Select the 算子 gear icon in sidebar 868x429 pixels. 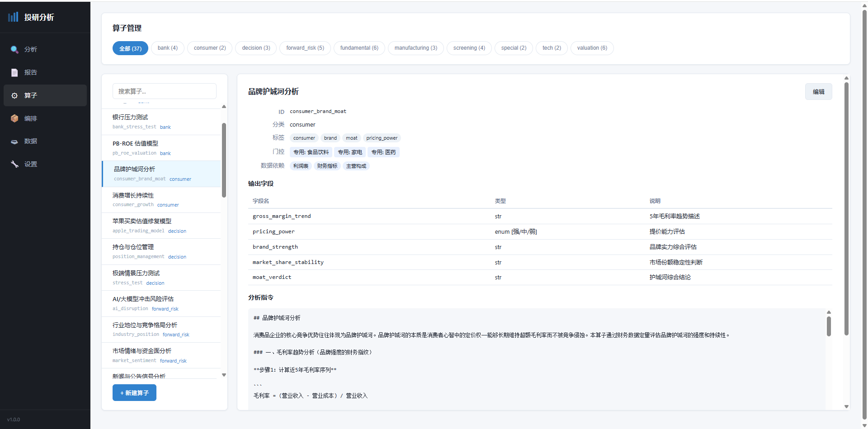14,95
